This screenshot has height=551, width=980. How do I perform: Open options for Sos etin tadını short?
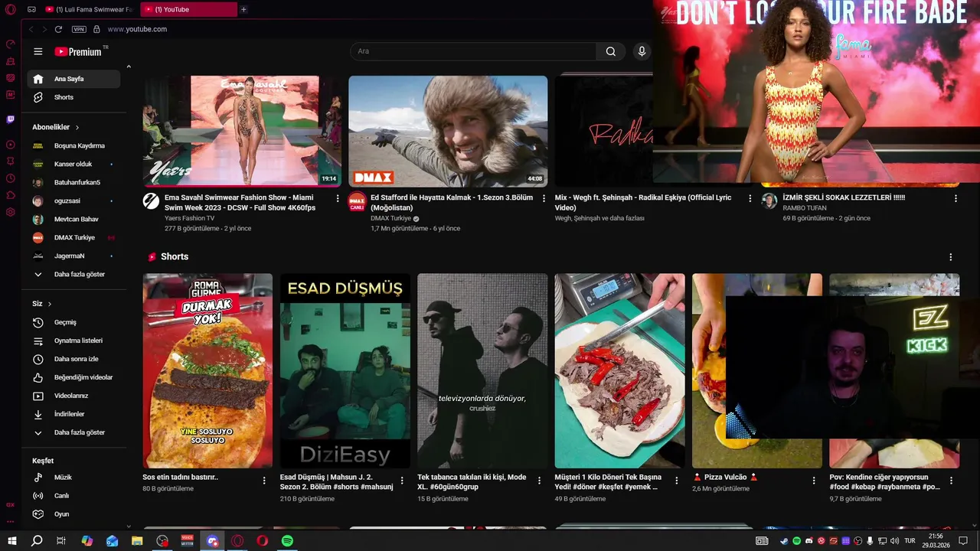pos(264,481)
